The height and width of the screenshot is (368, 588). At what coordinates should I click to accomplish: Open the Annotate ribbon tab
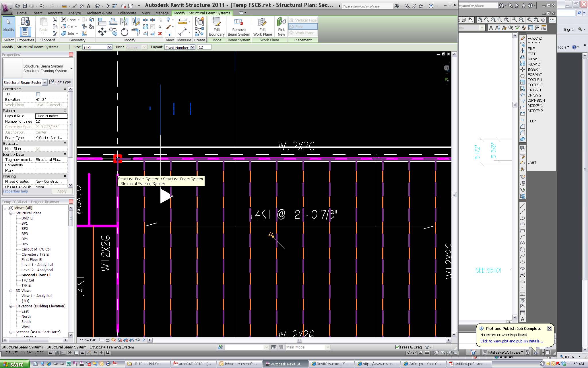coord(55,13)
